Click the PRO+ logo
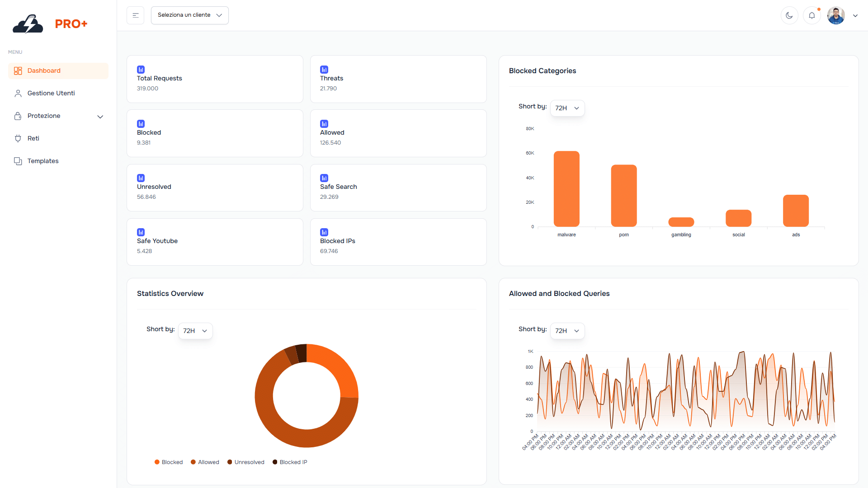This screenshot has height=488, width=868. click(50, 23)
